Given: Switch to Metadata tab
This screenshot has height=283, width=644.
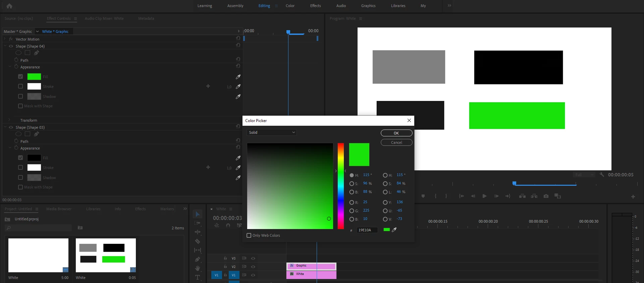Looking at the screenshot, I should (x=146, y=18).
